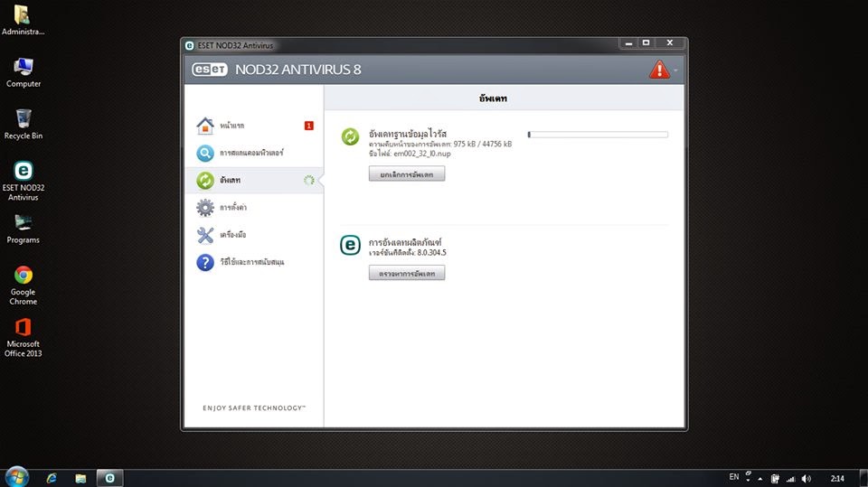
Task: Click the volume speaker tray icon
Action: pos(806,479)
